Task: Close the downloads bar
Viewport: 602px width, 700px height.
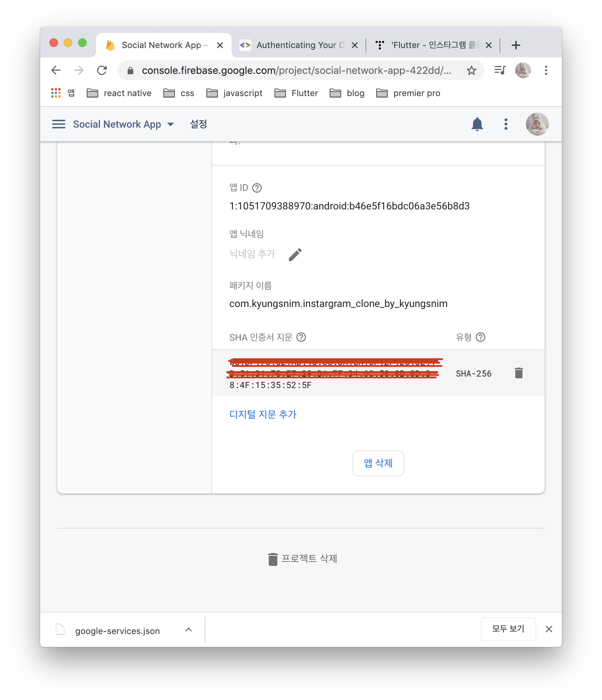Action: pos(549,629)
